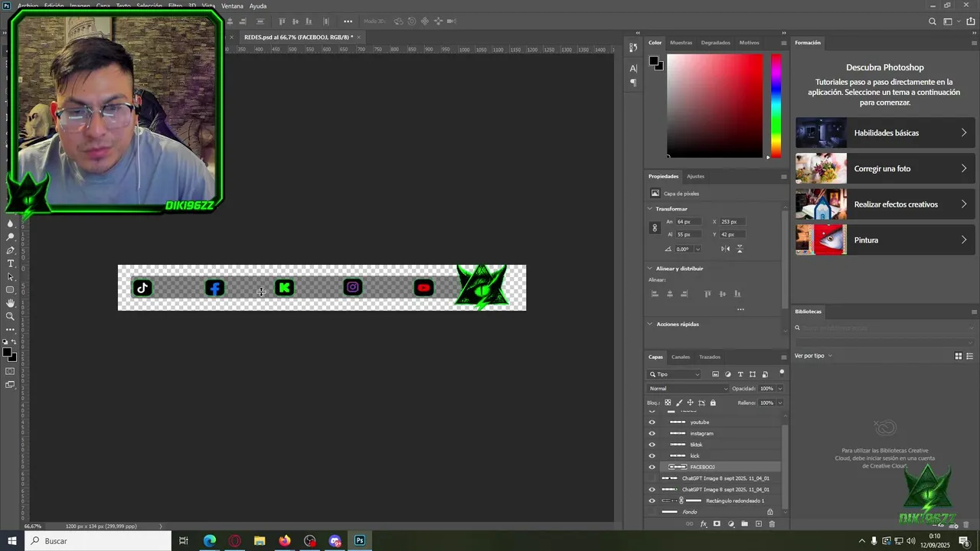This screenshot has height=551, width=980.
Task: Toggle Quick Mask mode
Action: point(10,371)
